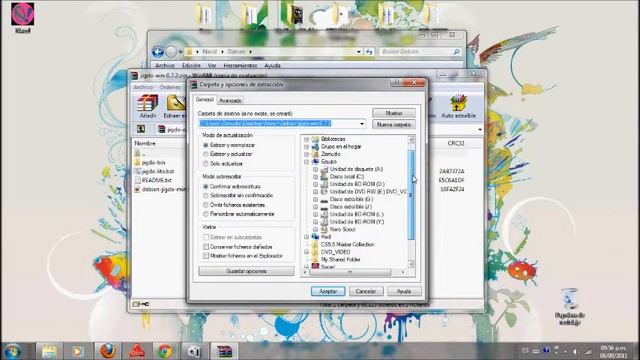Open the Explorer address bar dropdown
640x360 pixels.
(x=359, y=52)
